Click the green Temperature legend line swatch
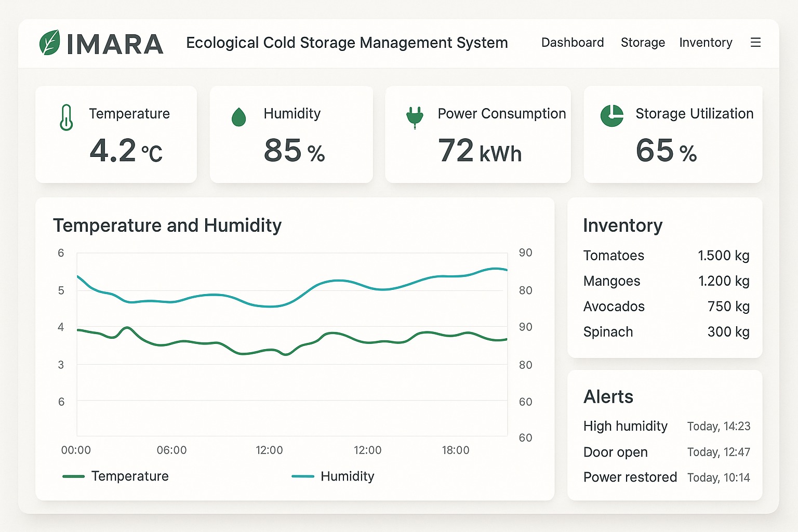The image size is (798, 532). tap(73, 476)
